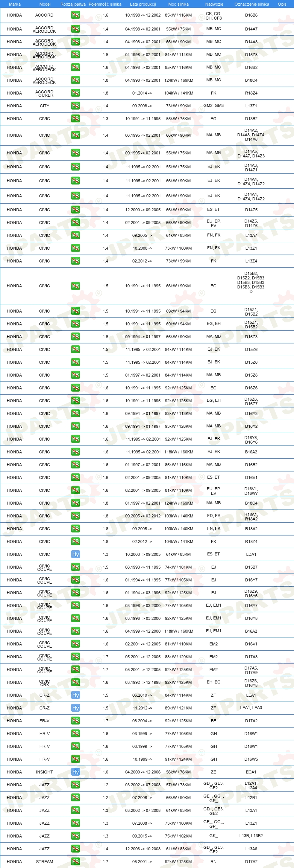The height and width of the screenshot is (868, 294).
Task: Click the petrol icon for Civic Coupe D17A8
Action: tap(75, 657)
